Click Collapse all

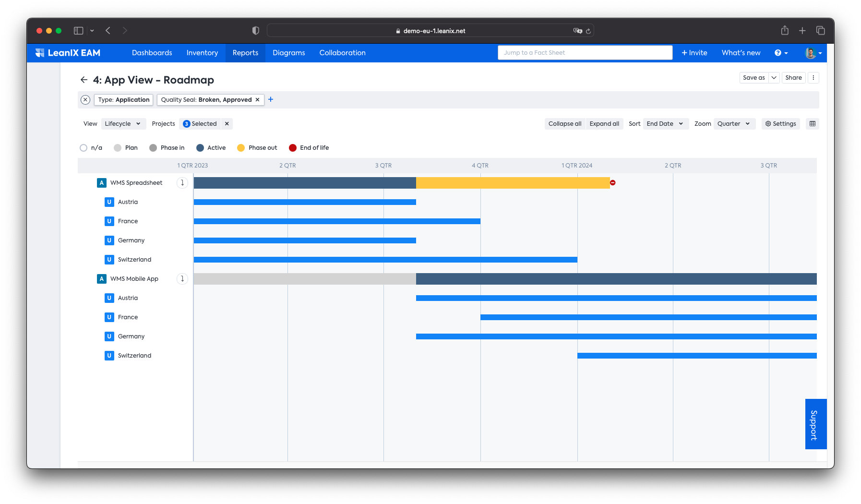pyautogui.click(x=565, y=124)
